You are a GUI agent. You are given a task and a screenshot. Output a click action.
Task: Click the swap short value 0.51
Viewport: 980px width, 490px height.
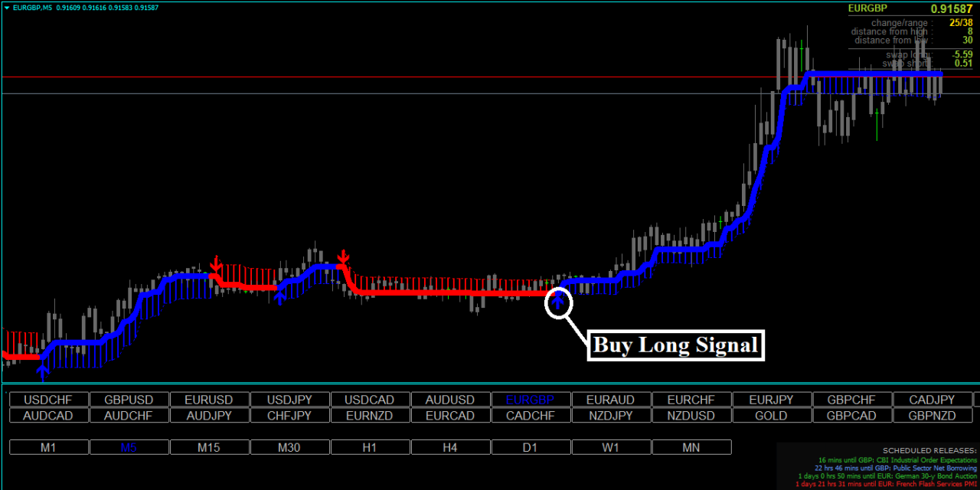[964, 64]
